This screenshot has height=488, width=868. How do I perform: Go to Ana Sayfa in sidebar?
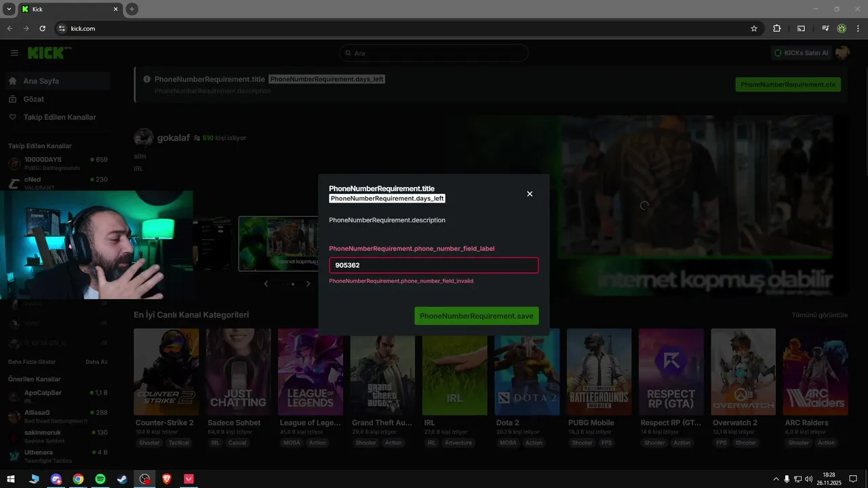click(57, 81)
